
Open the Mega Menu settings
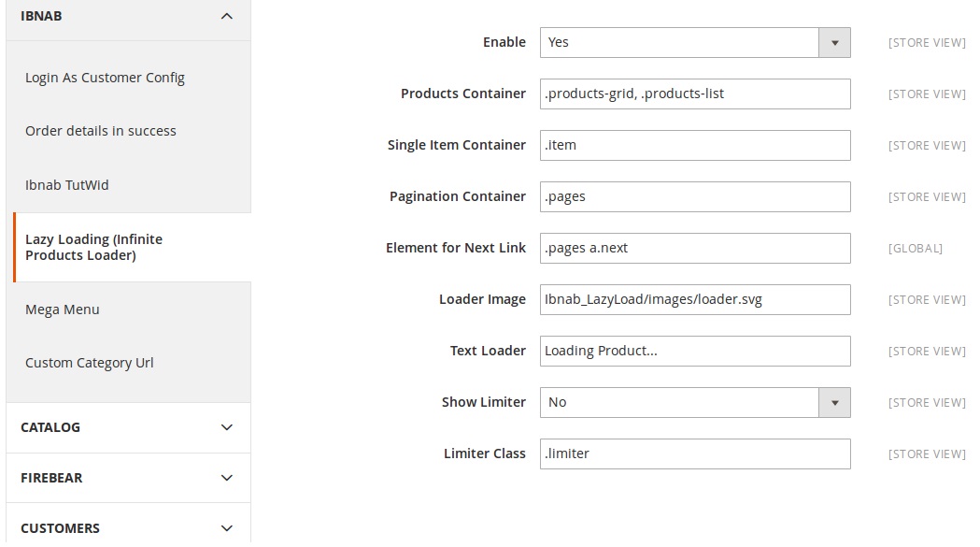[x=63, y=309]
